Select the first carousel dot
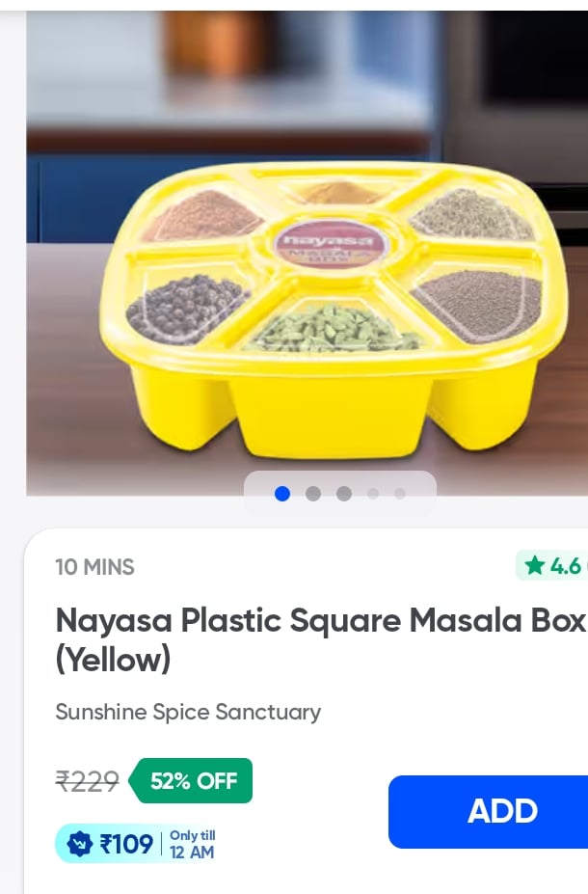588x894 pixels. (x=282, y=494)
